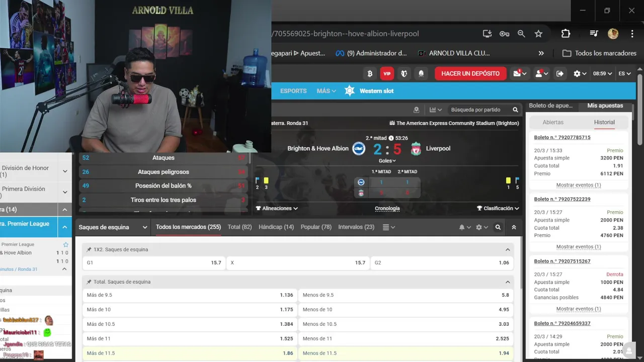Click the Western slot wheel icon
The image size is (644, 362).
(350, 90)
